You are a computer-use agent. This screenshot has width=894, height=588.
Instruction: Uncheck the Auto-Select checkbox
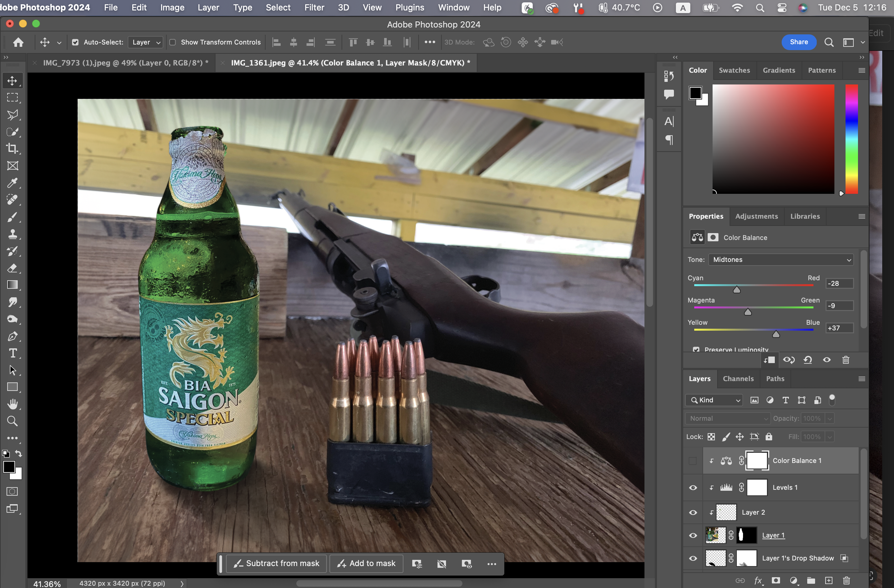(x=76, y=43)
